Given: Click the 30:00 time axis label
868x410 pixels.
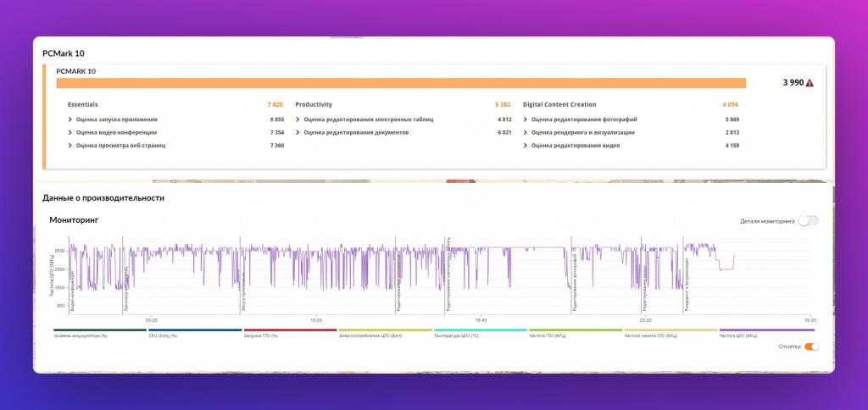Looking at the screenshot, I should (x=810, y=320).
